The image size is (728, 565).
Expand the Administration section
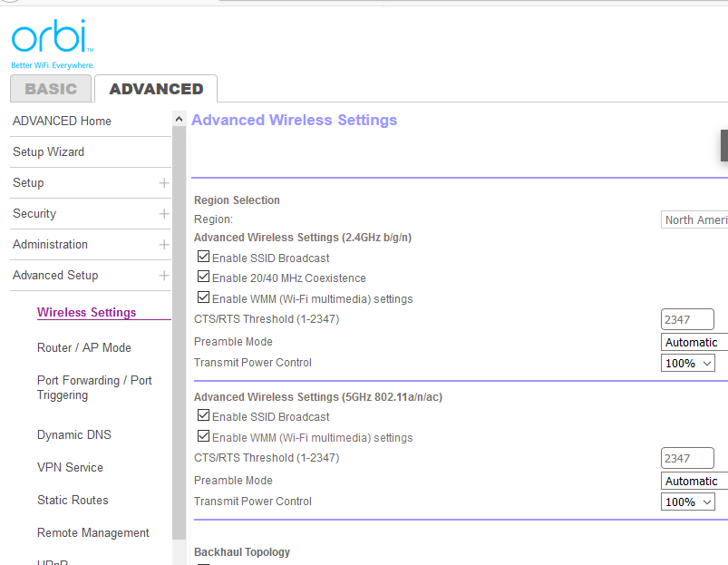point(164,244)
